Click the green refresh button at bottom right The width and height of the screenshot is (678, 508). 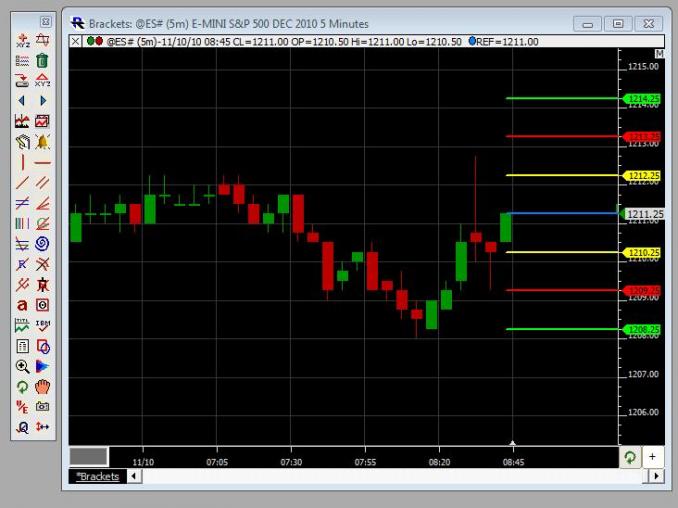coord(630,456)
